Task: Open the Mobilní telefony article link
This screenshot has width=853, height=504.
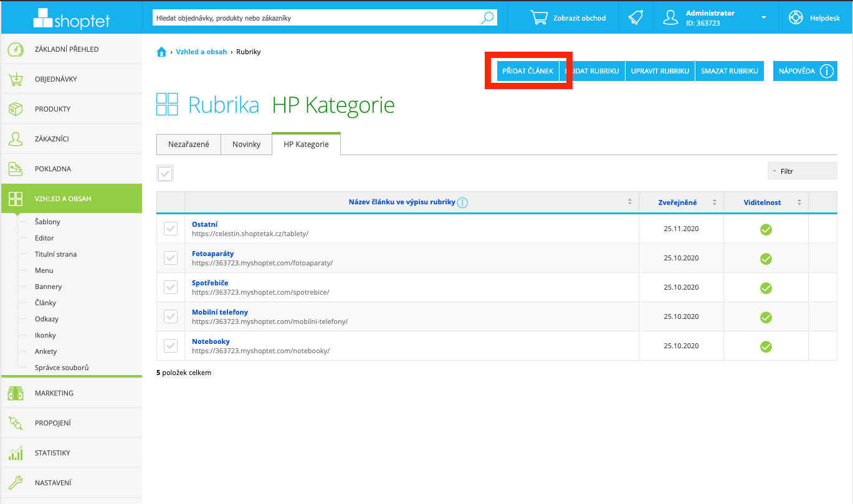Action: click(x=220, y=312)
